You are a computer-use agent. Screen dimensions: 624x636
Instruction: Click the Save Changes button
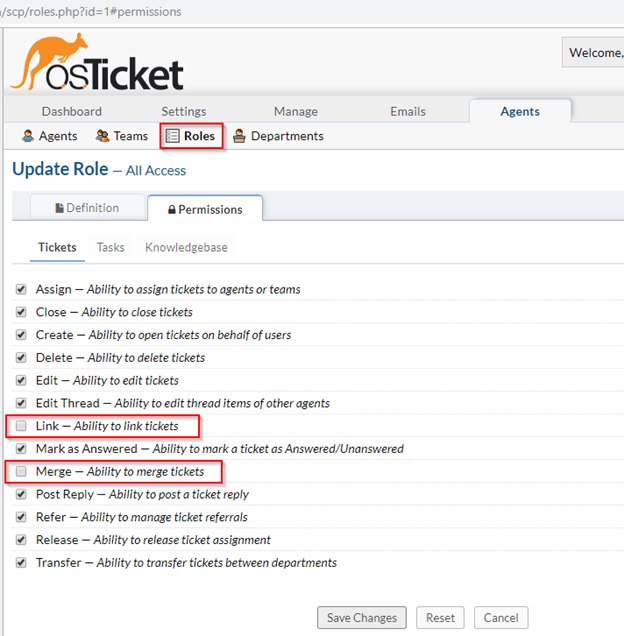(362, 618)
